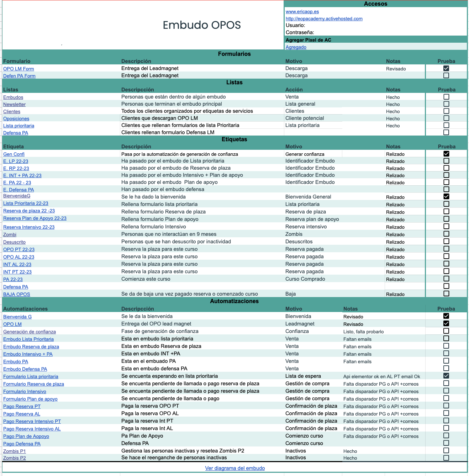The image size is (469, 476).
Task: Check the Prueba box for Zombis P2
Action: click(x=446, y=458)
